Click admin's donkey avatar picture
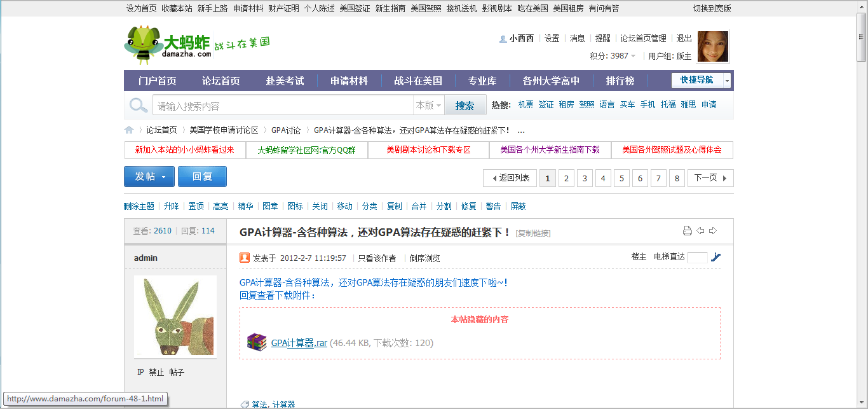Image resolution: width=868 pixels, height=409 pixels. click(175, 317)
